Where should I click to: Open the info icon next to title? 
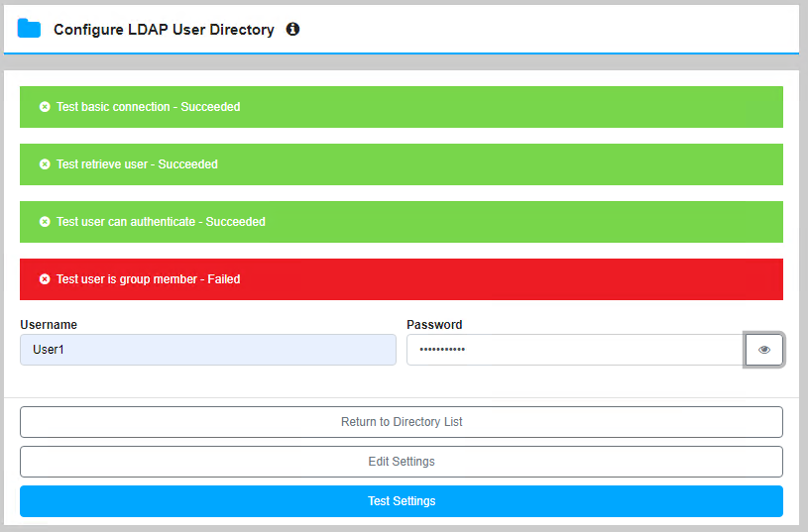coord(292,29)
